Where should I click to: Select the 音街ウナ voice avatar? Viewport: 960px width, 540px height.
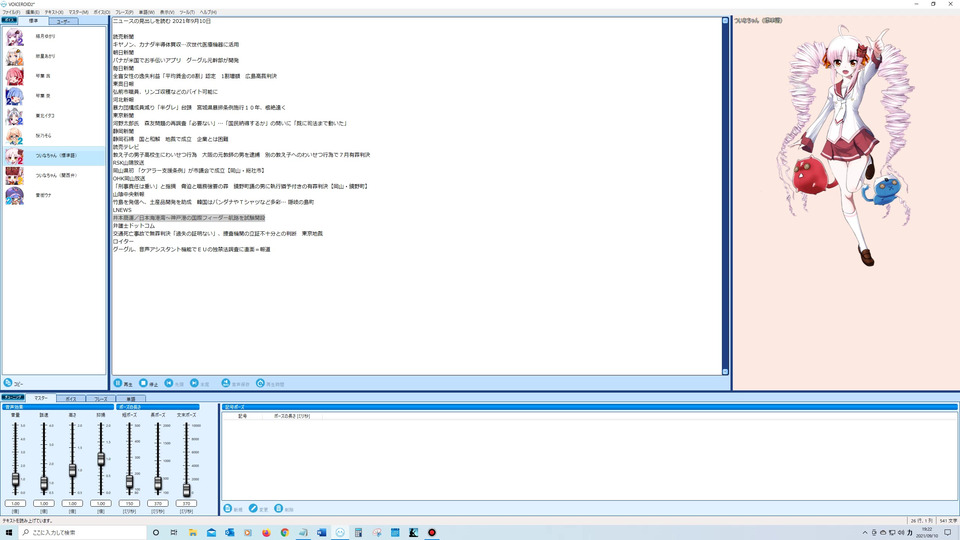pos(15,195)
